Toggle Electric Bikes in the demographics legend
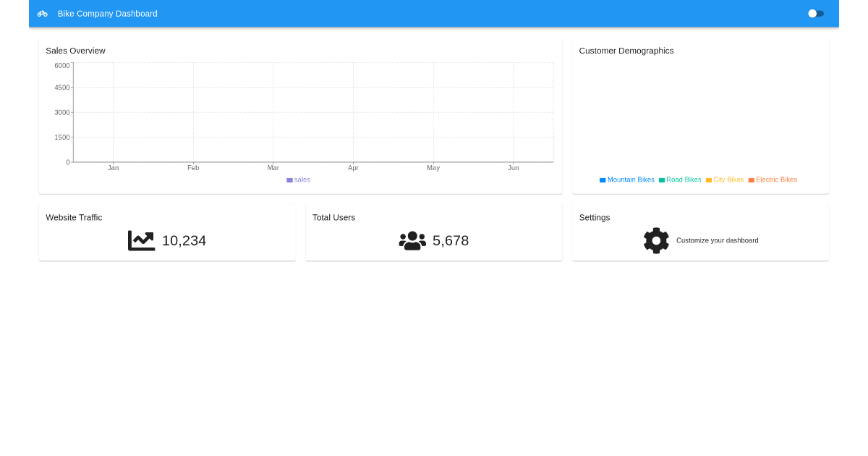868x456 pixels. click(773, 180)
